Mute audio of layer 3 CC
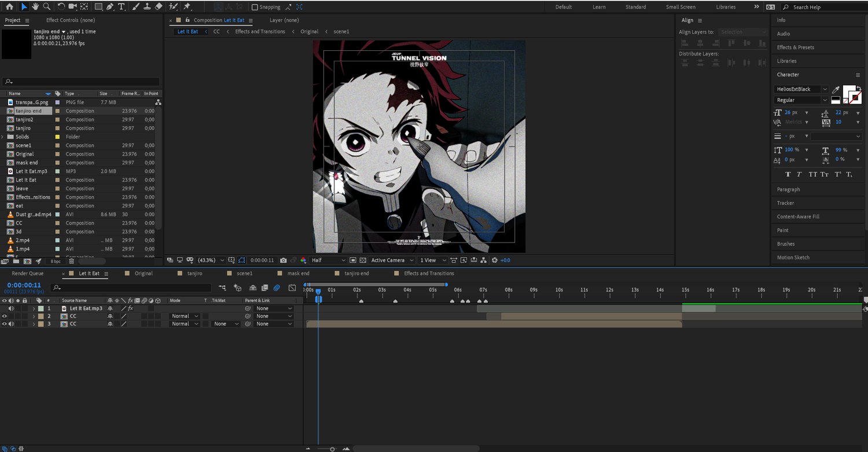 [x=10, y=324]
